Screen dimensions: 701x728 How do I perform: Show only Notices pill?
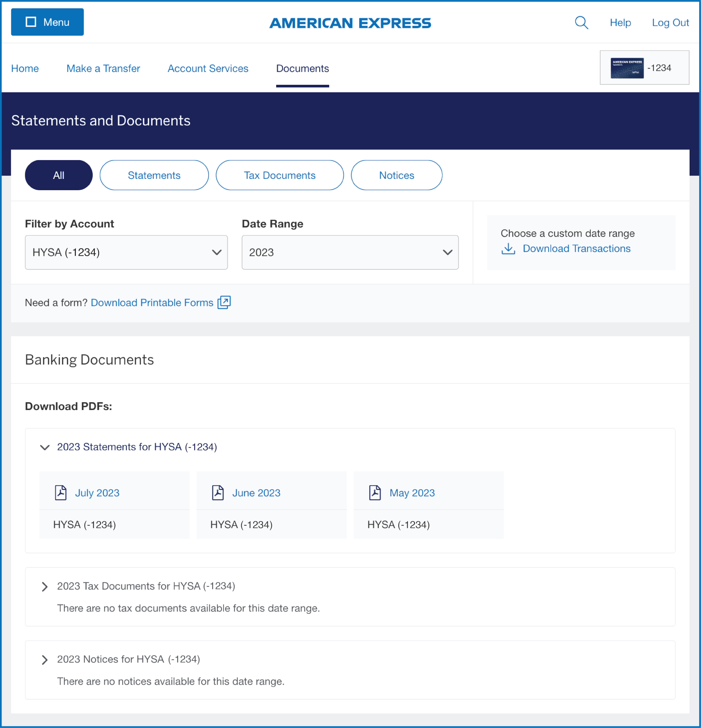tap(396, 175)
